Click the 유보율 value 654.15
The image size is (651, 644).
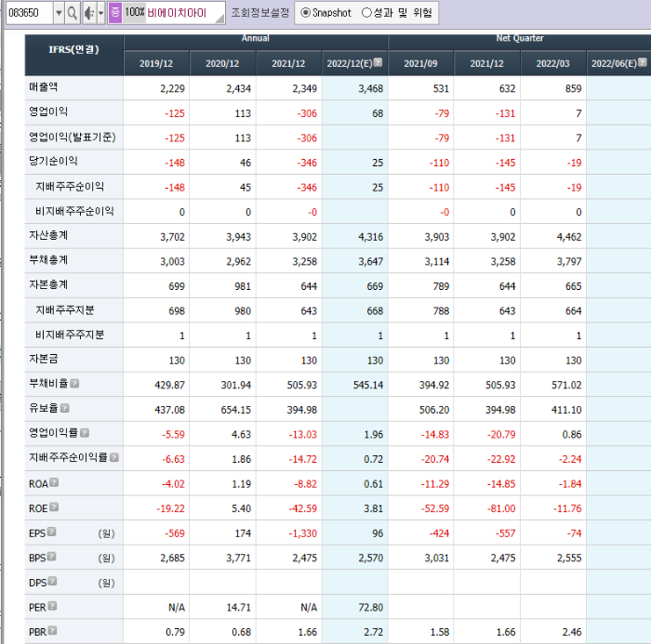coord(236,410)
